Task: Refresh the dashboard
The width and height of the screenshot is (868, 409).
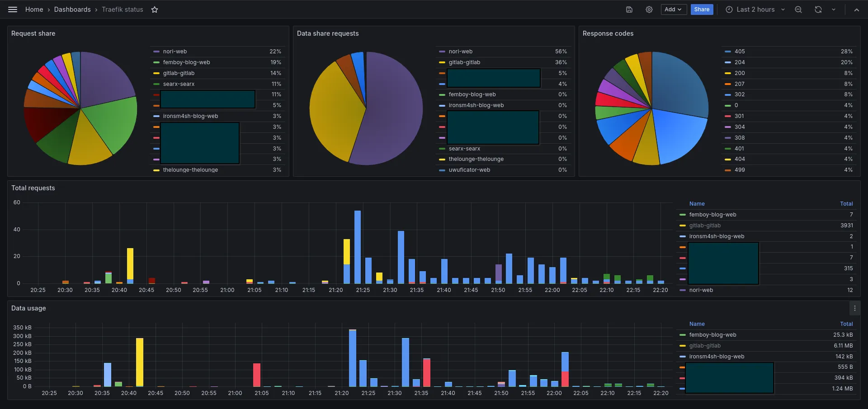Action: [818, 9]
